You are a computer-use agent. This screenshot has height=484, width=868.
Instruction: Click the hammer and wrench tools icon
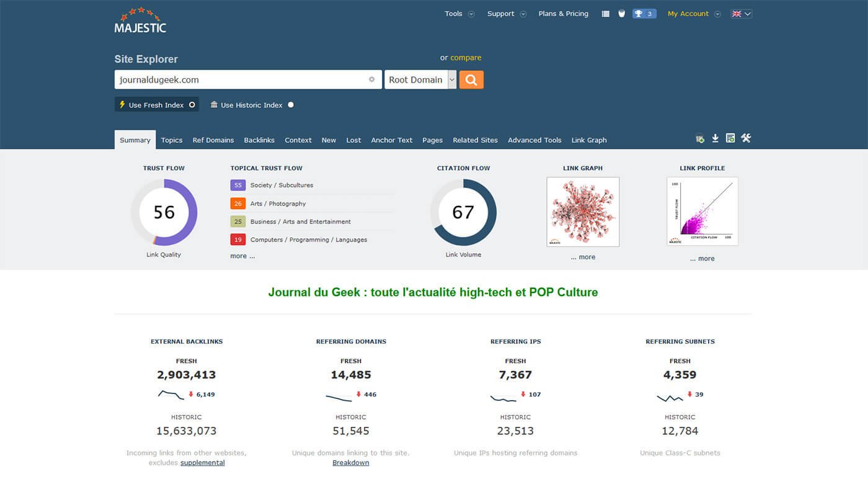(746, 138)
